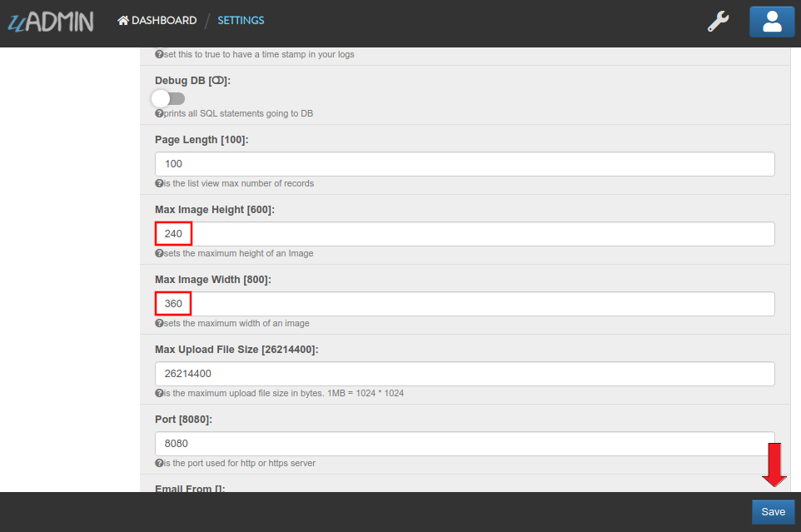Click the uAdmin logo
The image size is (801, 532).
tap(51, 22)
